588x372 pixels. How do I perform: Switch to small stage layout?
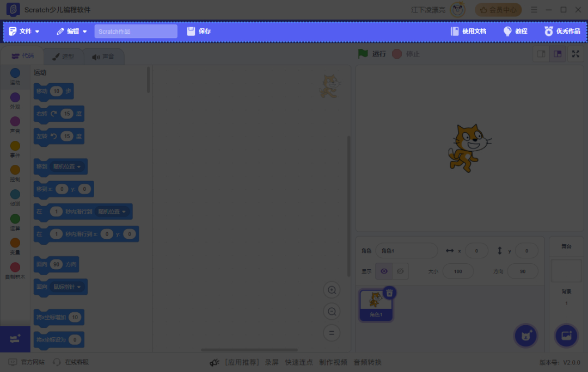tap(541, 54)
